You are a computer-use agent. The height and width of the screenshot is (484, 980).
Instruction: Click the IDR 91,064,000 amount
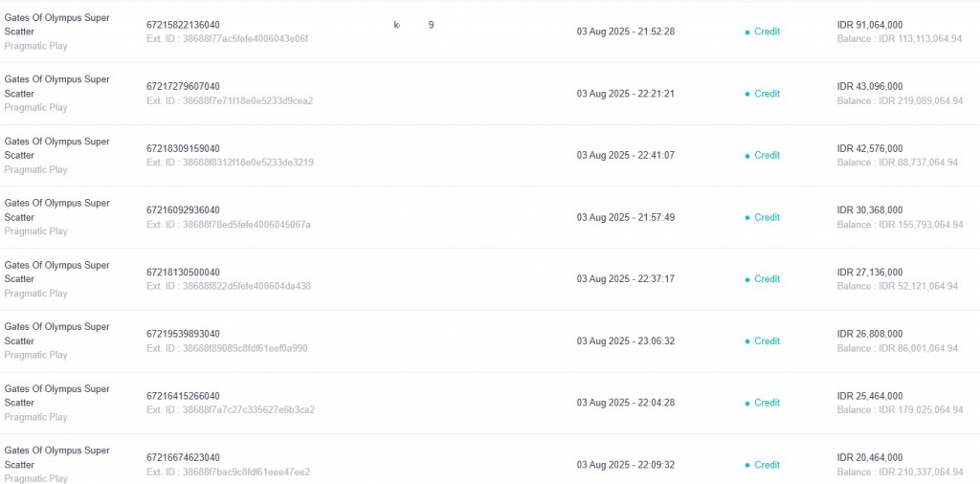tap(869, 25)
